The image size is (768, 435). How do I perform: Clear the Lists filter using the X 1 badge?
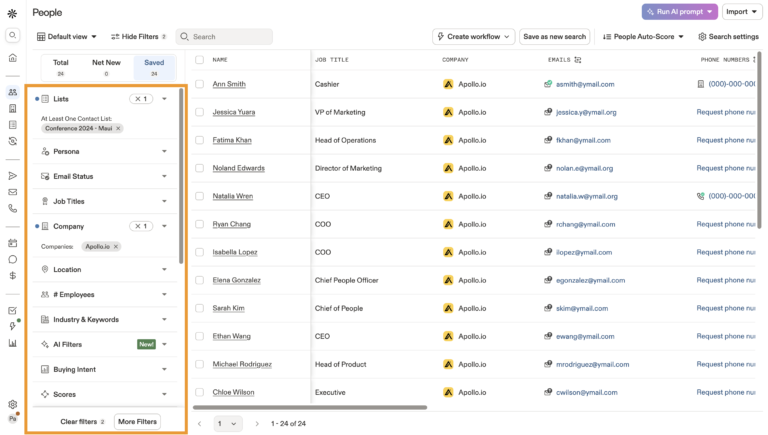[x=141, y=99]
